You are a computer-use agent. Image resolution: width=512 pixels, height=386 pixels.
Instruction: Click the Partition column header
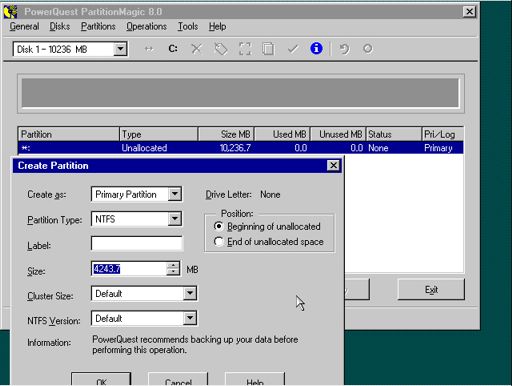68,134
